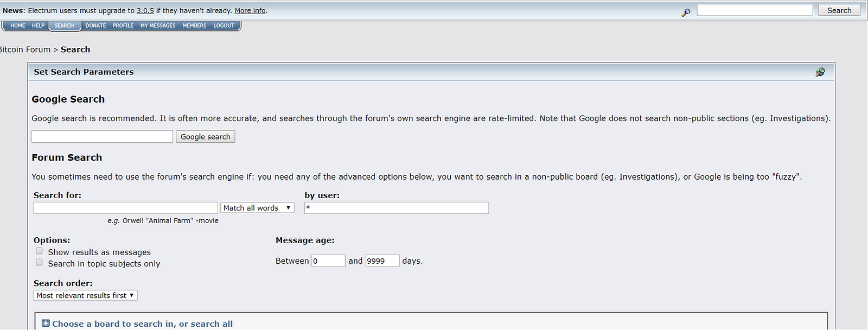Open the Search order dropdown

coord(85,295)
